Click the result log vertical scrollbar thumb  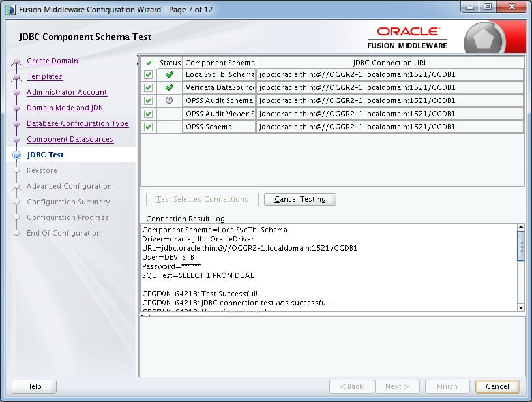point(521,246)
